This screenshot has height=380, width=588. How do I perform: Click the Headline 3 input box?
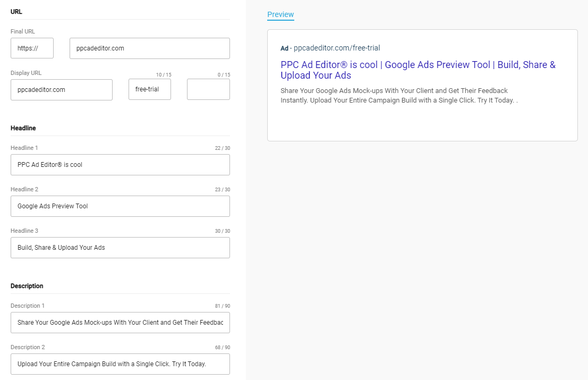[x=120, y=248]
